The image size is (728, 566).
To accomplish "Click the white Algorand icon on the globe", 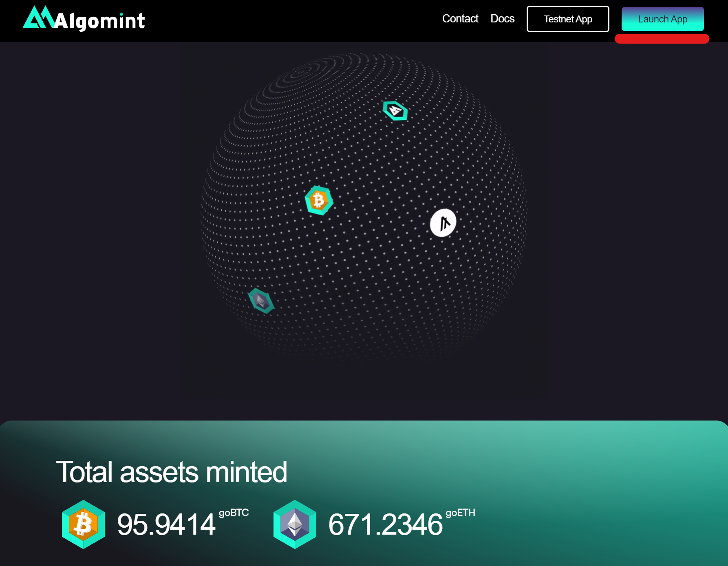I will (443, 222).
